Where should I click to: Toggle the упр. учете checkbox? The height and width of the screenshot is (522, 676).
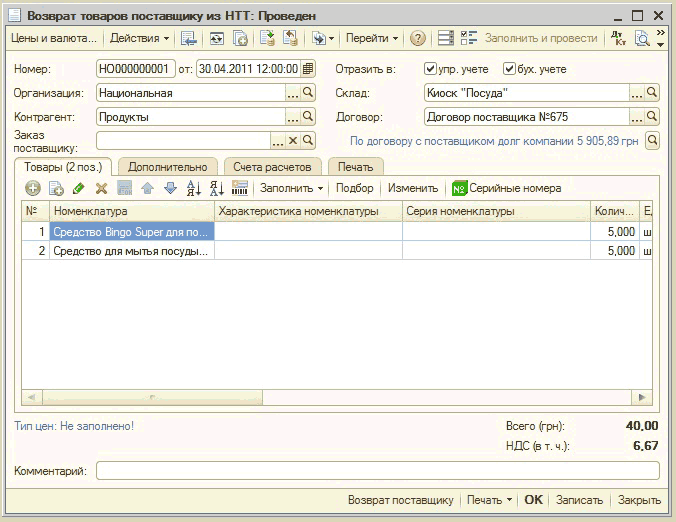click(x=430, y=69)
